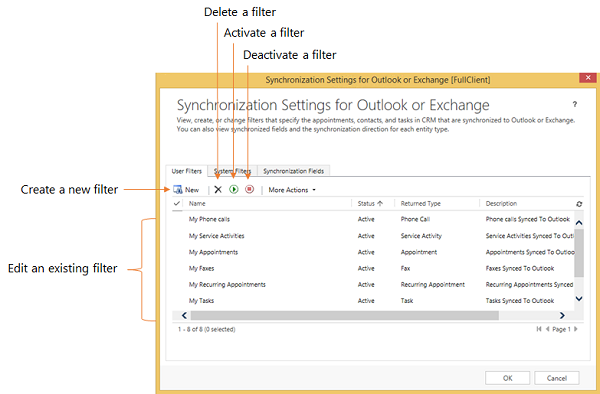Sort by the Name column header

(197, 204)
